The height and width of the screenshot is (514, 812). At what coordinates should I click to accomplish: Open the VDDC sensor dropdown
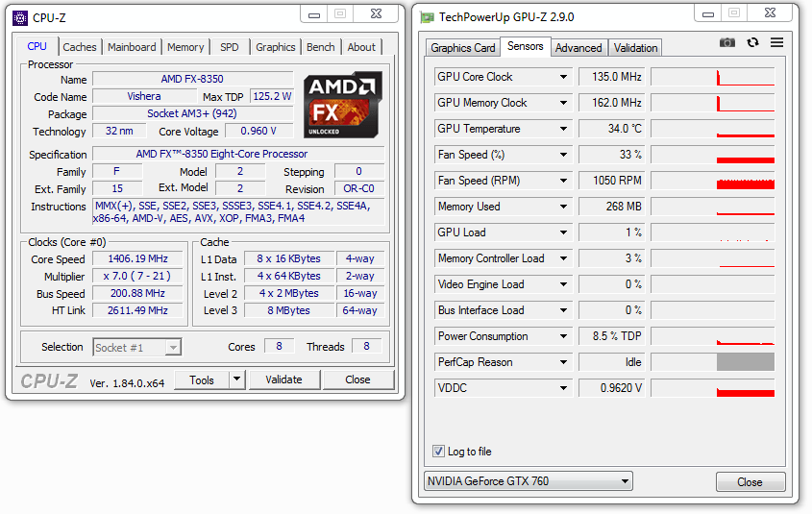[563, 388]
